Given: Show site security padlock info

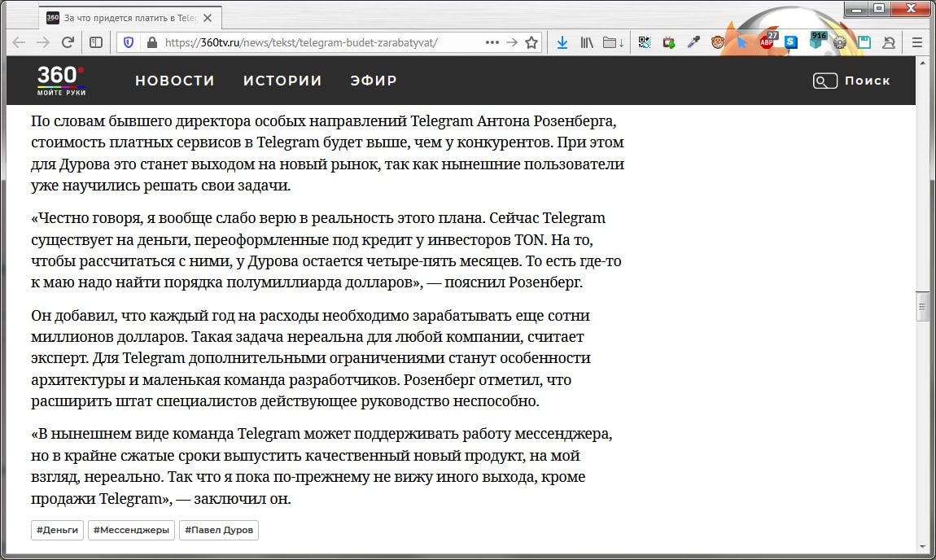Looking at the screenshot, I should click(x=151, y=42).
